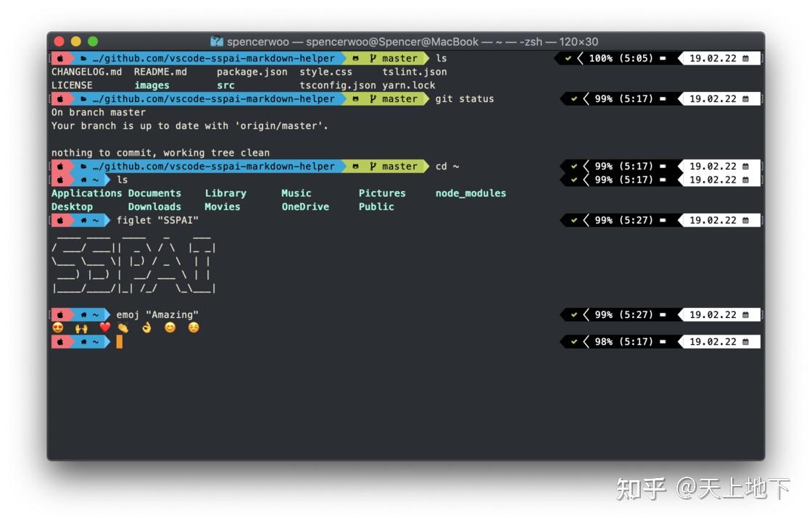
Task: Click the Apple logo on the empty last prompt
Action: coord(60,342)
